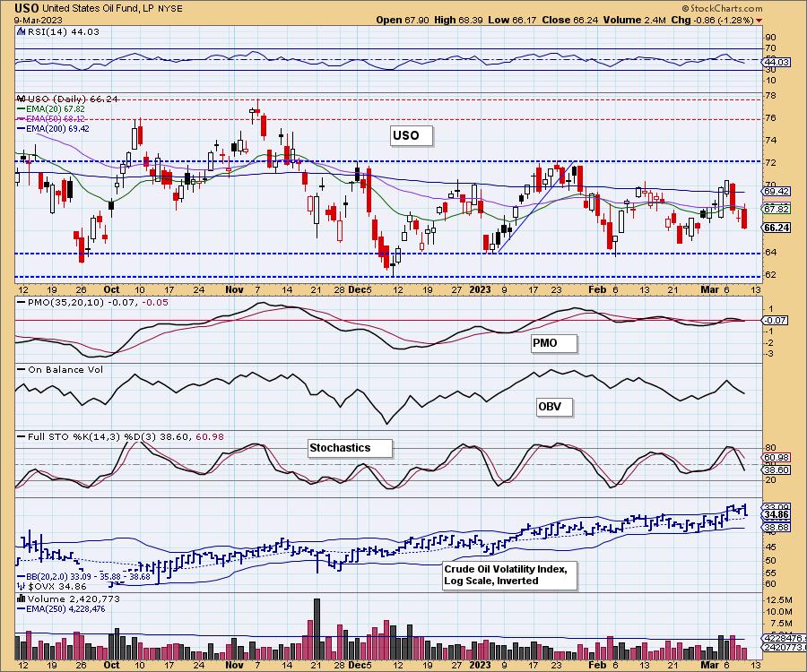
Task: Click the -0.07 tag on PMO axis
Action: click(x=776, y=320)
